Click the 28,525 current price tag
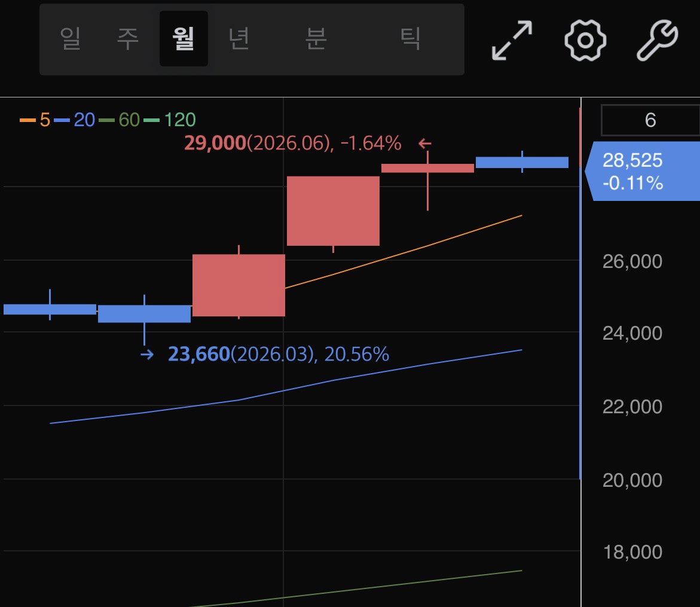This screenshot has width=700, height=607. pyautogui.click(x=643, y=172)
